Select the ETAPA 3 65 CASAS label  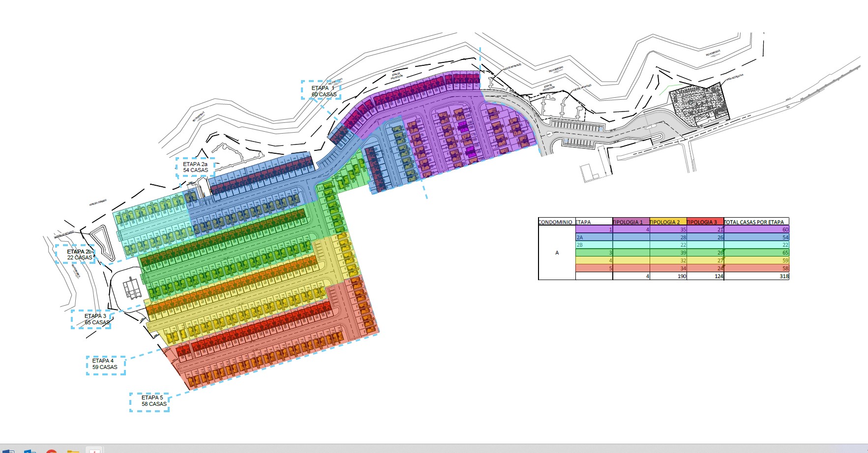[x=91, y=319]
